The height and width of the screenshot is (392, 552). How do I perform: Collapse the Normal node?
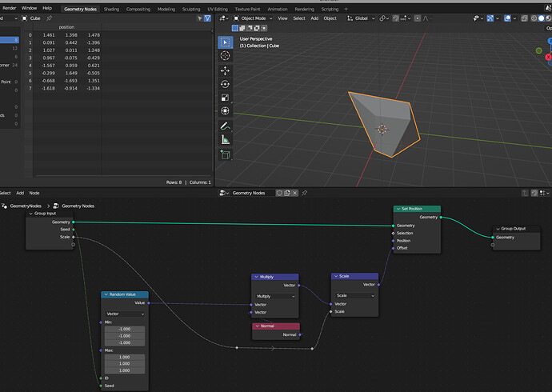point(257,326)
